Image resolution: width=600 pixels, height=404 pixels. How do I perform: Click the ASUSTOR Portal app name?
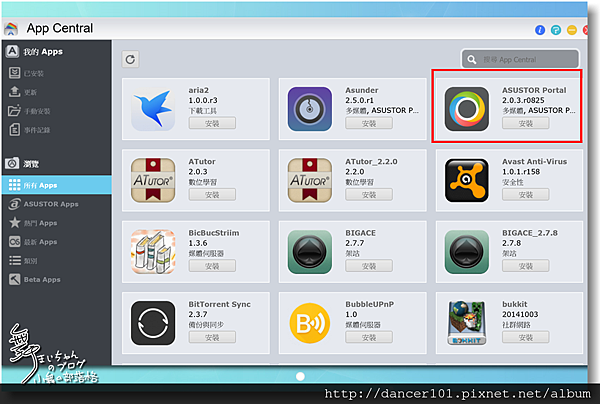[534, 90]
